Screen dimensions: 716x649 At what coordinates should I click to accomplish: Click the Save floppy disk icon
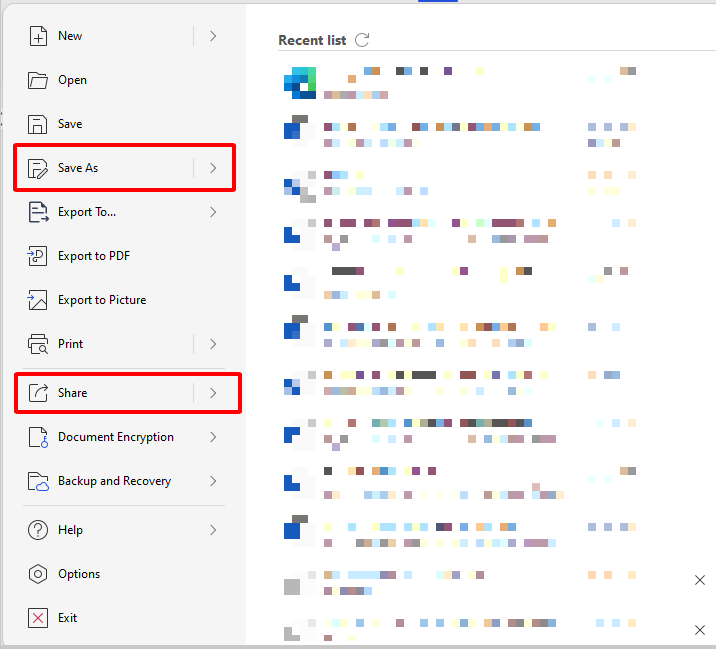[x=37, y=124]
